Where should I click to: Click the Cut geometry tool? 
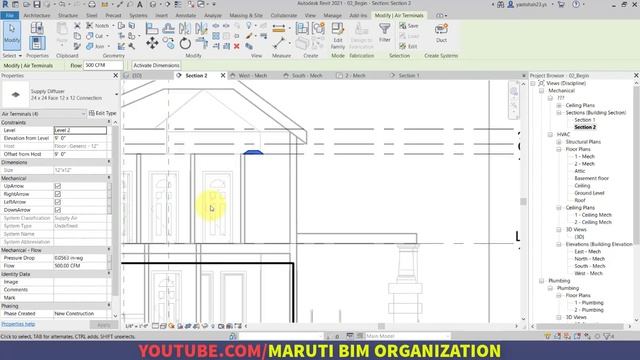point(96,36)
